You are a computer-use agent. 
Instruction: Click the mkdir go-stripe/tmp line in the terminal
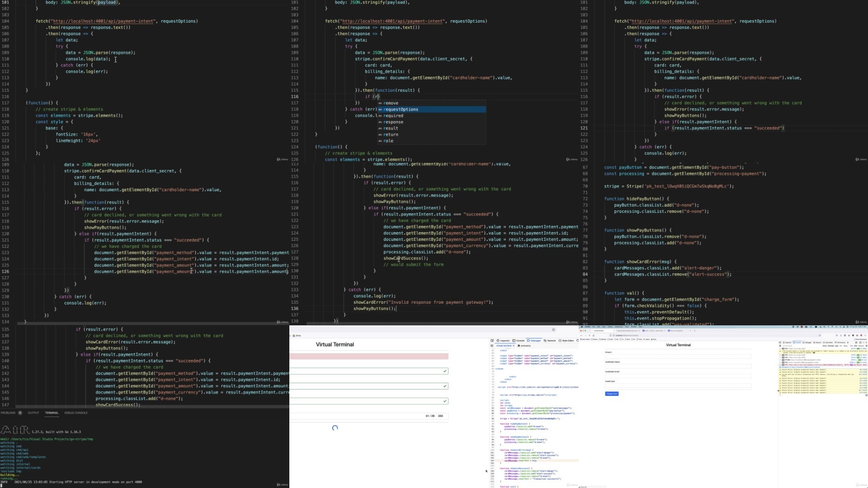(x=47, y=439)
